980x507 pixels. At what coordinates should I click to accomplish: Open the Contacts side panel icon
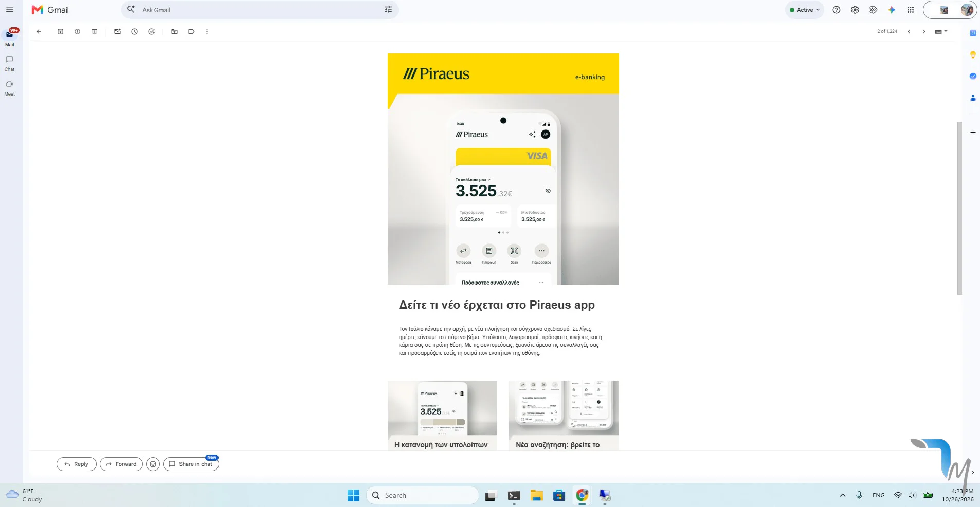[973, 98]
